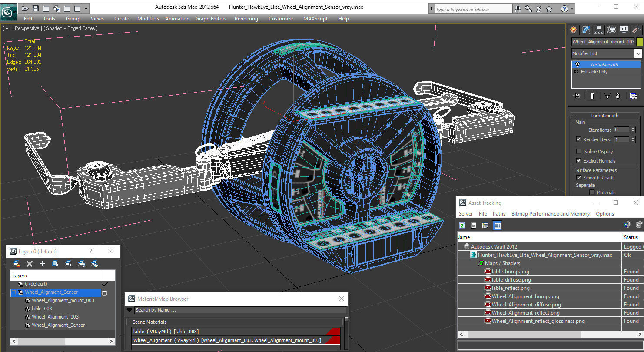Viewport: 644px width, 352px height.
Task: Open Quick Access Toolbar customize dropdown
Action: 86,8
